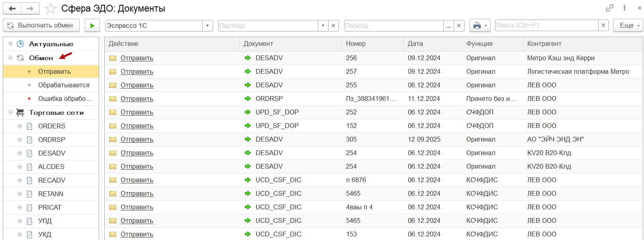
Task: Open Эспрессо 1С combo dropdown arrow
Action: point(207,26)
